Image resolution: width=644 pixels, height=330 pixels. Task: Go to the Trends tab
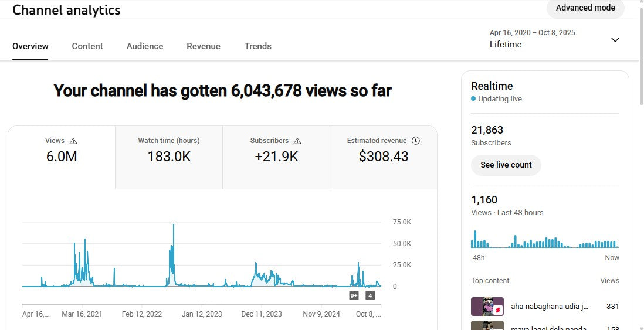point(258,46)
